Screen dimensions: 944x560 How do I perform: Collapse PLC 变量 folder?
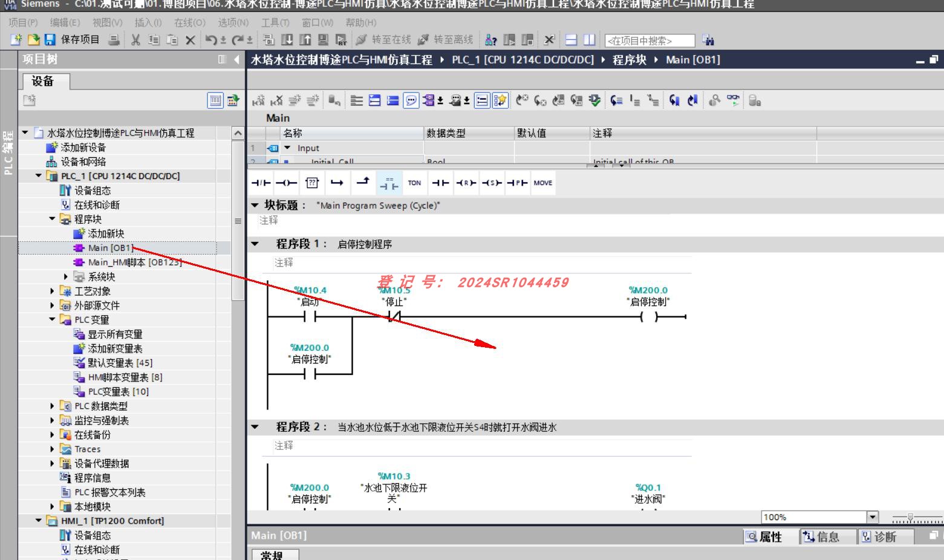[52, 319]
